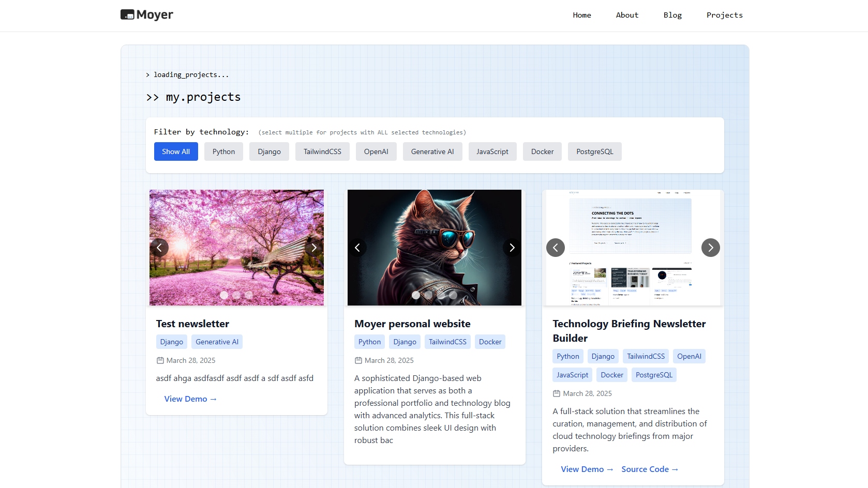Toggle the TailwindCSS filter
The image size is (868, 488).
322,151
